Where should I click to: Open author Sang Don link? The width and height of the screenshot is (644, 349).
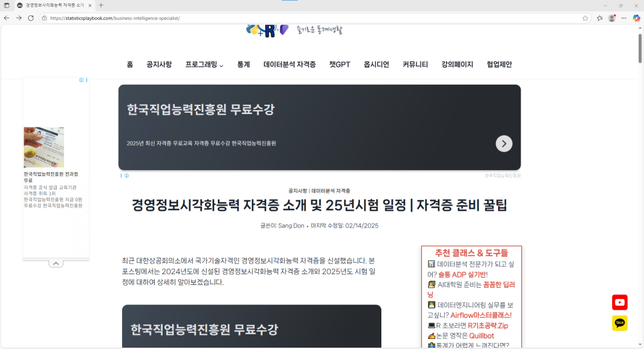(291, 226)
